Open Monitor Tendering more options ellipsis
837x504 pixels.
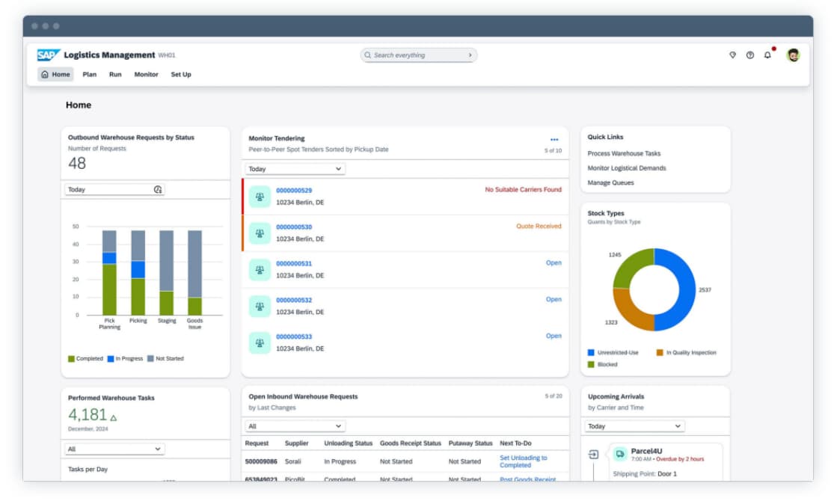coord(554,139)
